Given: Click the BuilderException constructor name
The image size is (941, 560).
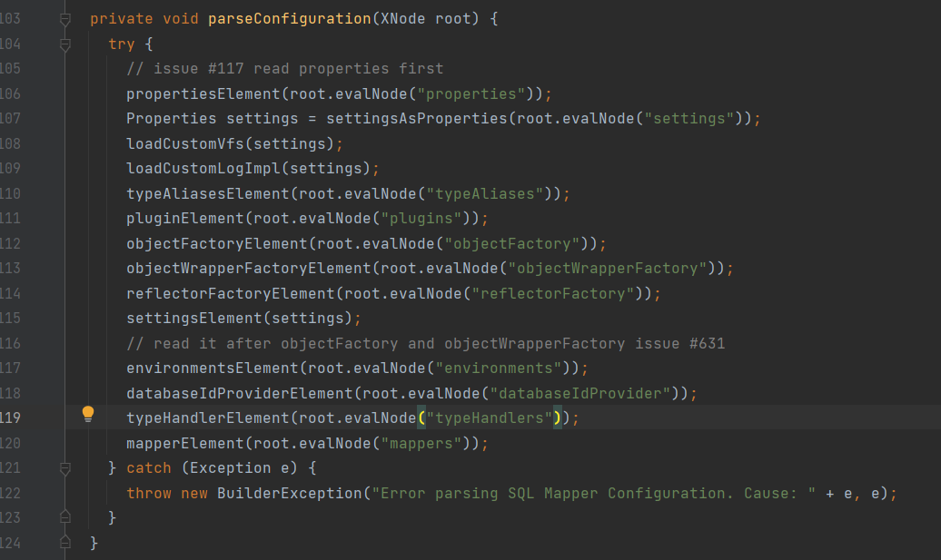Looking at the screenshot, I should click(x=289, y=493).
